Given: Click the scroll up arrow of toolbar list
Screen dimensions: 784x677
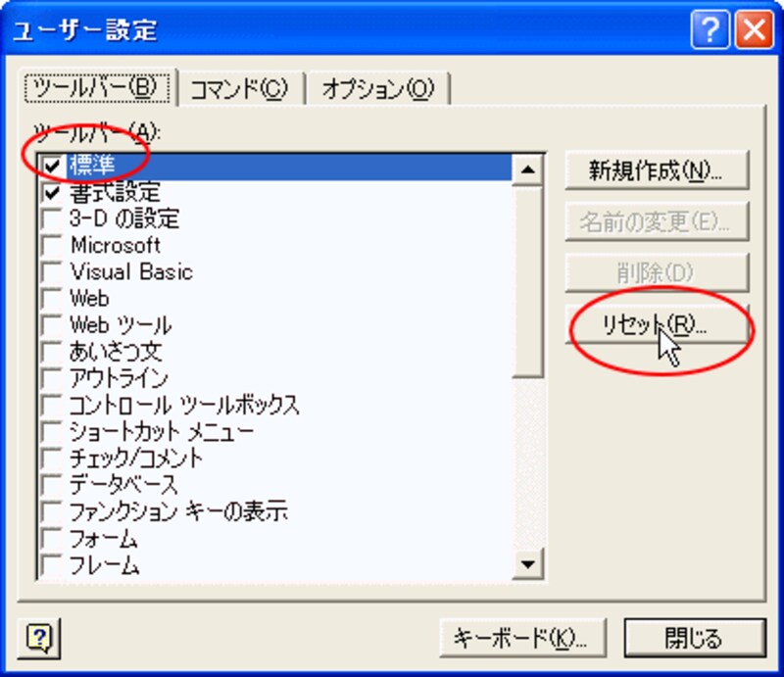Looking at the screenshot, I should (x=527, y=170).
